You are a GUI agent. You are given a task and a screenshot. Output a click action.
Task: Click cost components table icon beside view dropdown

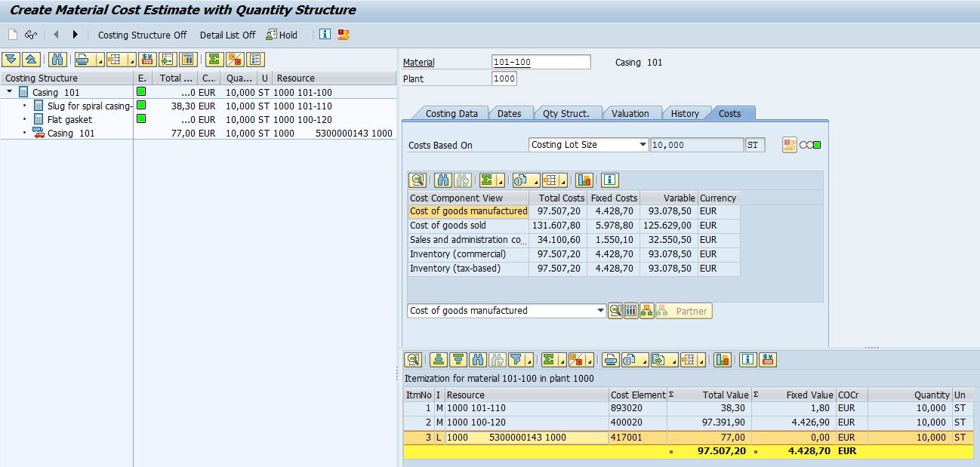(631, 311)
